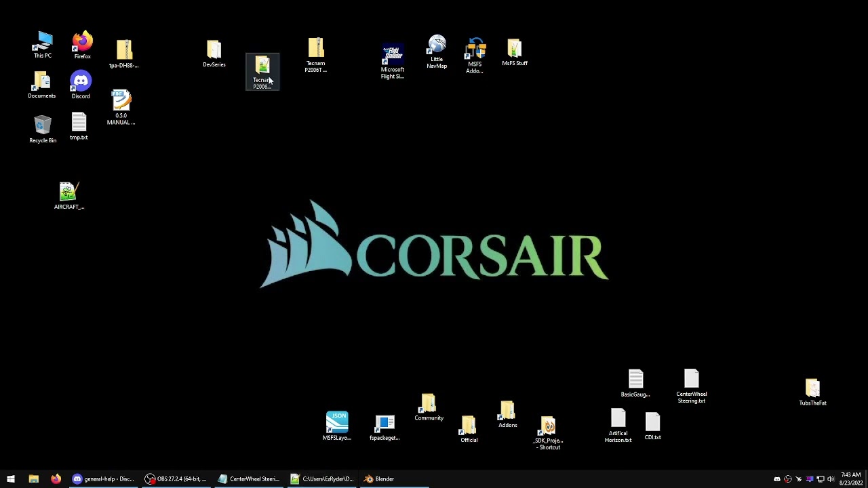The image size is (868, 488).
Task: Select the AIRCRAFT_ file on desktop
Action: coord(68,196)
